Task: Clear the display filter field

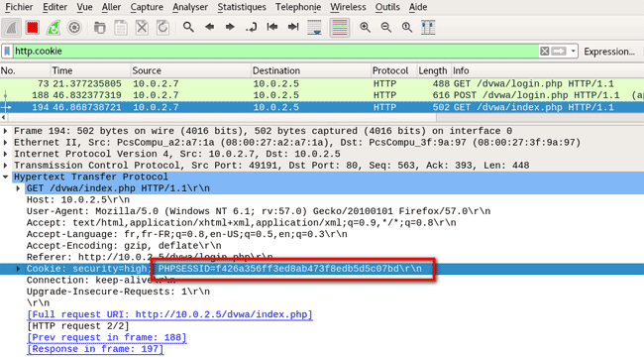Action: (x=545, y=51)
